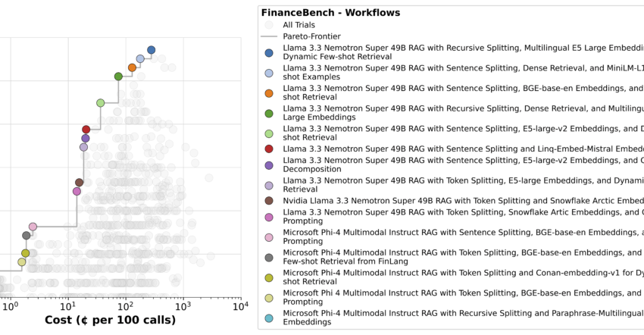Click the red legend swatch for Linq-Embed-Mistral entry

pos(269,149)
